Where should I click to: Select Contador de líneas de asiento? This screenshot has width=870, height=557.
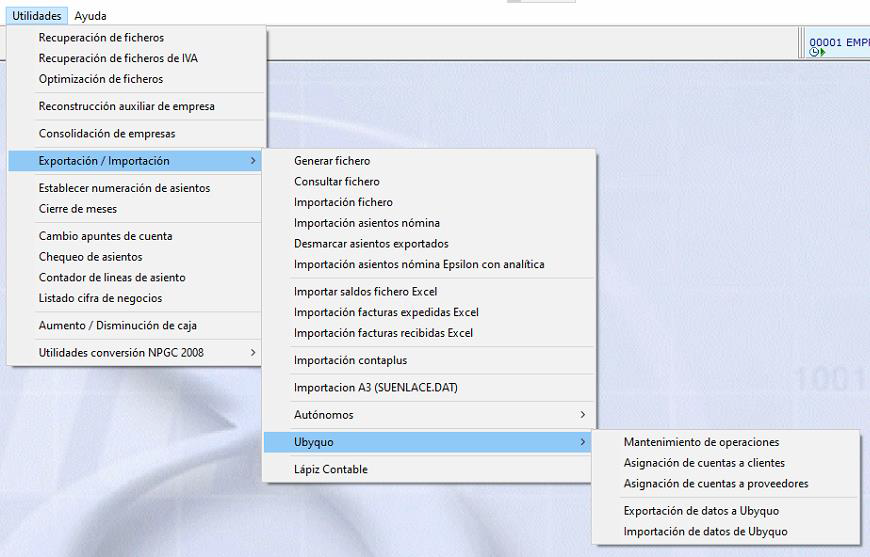click(x=136, y=277)
